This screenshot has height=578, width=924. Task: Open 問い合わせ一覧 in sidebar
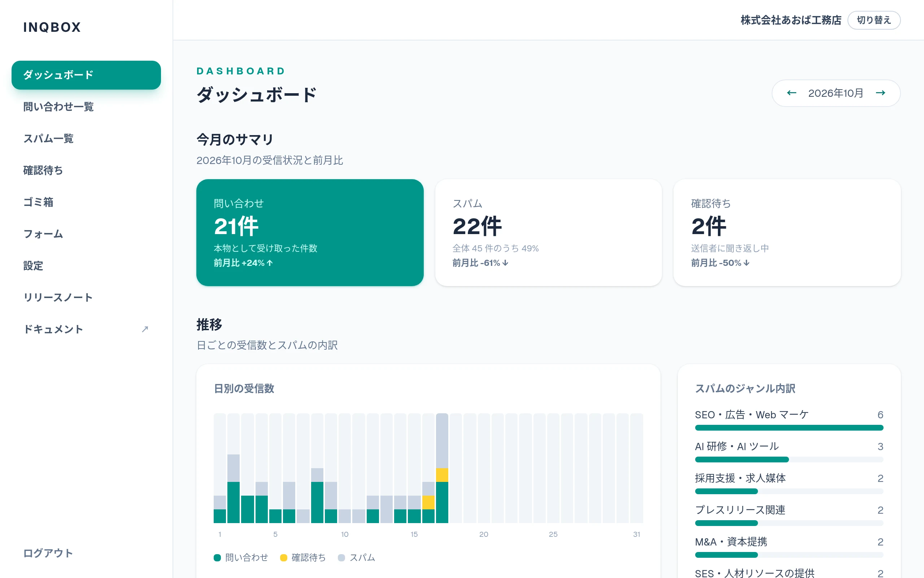click(x=86, y=107)
